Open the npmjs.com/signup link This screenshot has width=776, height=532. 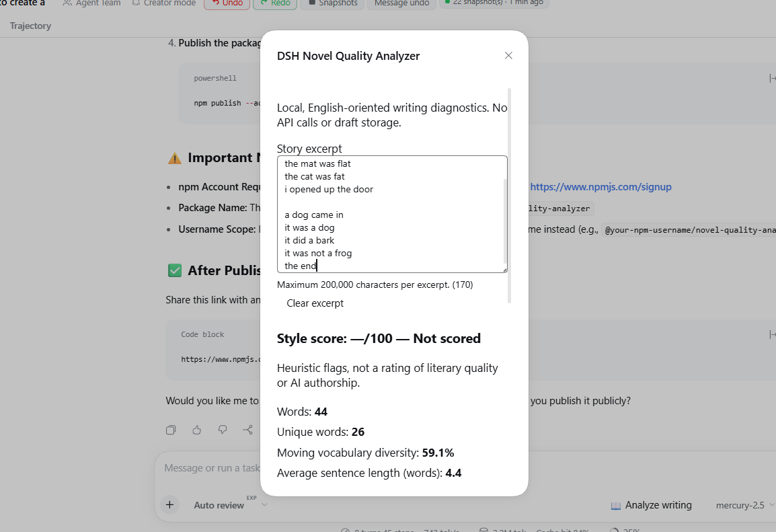(x=600, y=186)
